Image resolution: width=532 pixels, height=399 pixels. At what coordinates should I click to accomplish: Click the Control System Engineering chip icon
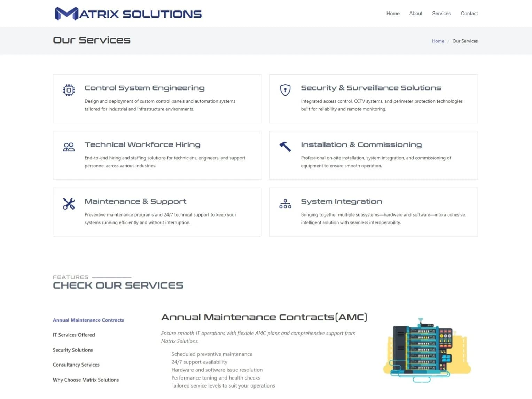pos(69,90)
